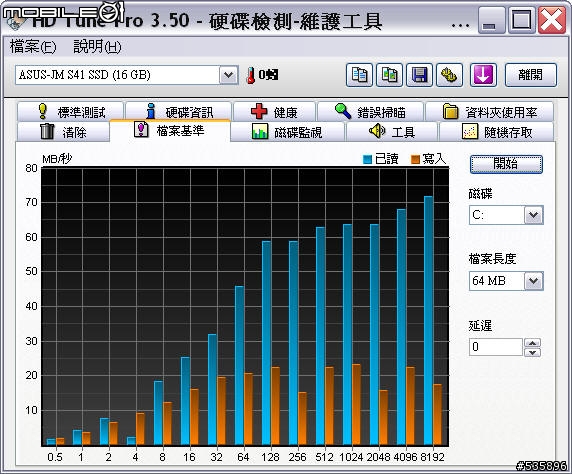This screenshot has width=572, height=474.
Task: Open the options gear icon
Action: pyautogui.click(x=449, y=75)
